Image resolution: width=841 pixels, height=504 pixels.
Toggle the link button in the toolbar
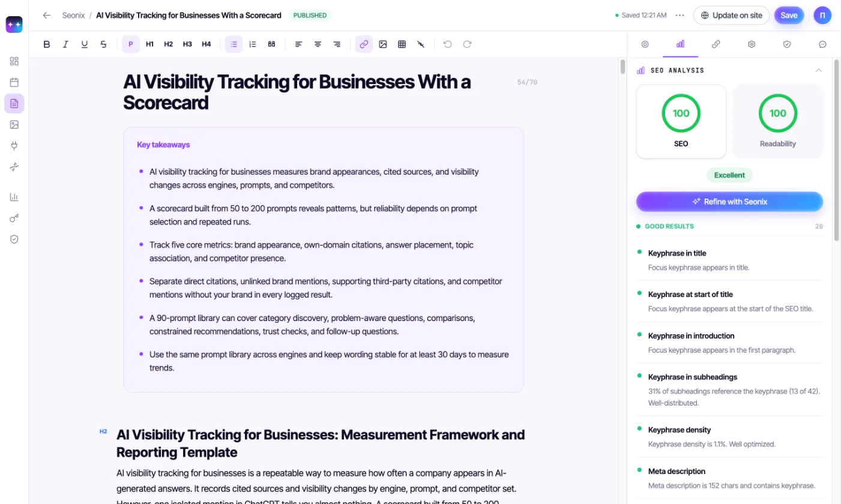tap(364, 44)
